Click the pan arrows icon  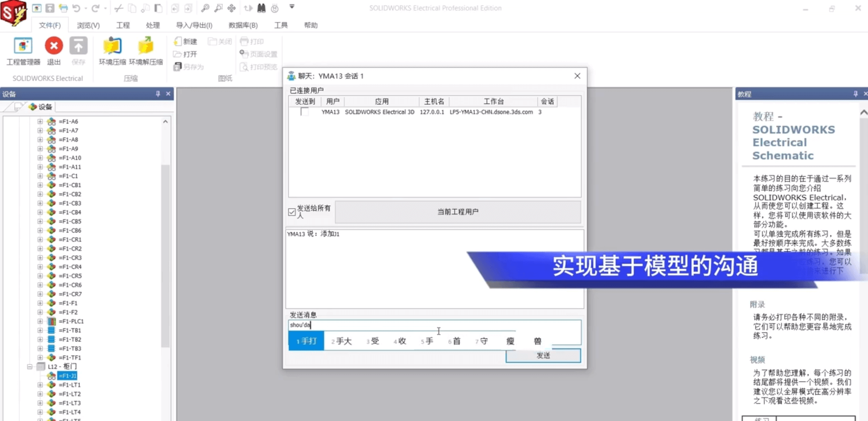point(232,8)
